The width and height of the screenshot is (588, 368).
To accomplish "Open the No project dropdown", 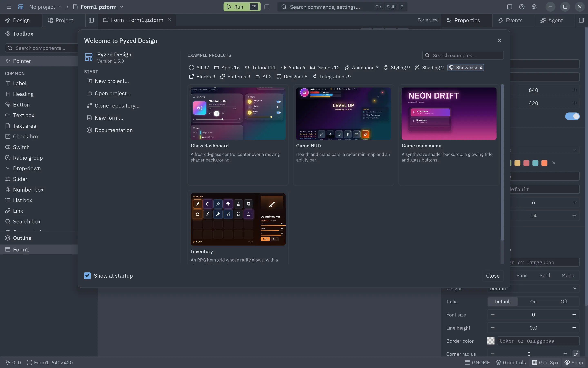I will [46, 7].
